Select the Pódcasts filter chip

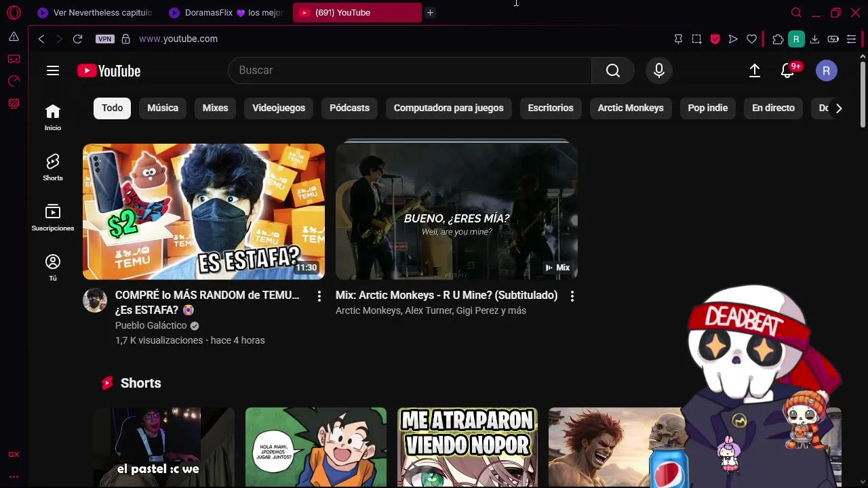349,108
